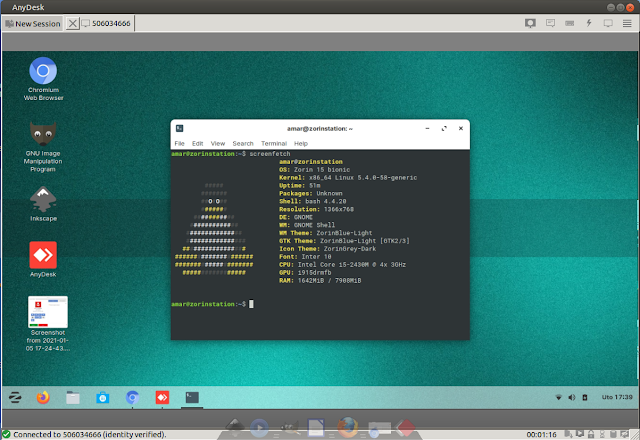Screen dimensions: 640x440
Task: Click the first AnyDesk toolbar icon, a filled monitor
Action: (x=530, y=23)
